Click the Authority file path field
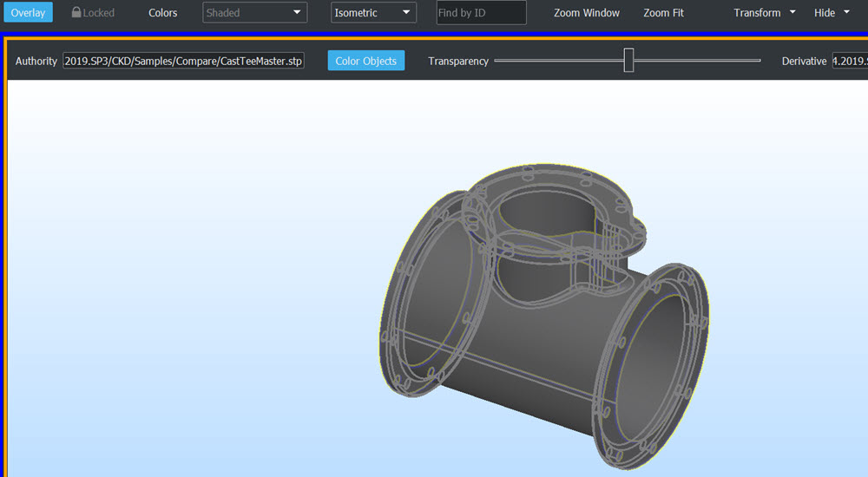Image resolution: width=868 pixels, height=477 pixels. point(183,62)
